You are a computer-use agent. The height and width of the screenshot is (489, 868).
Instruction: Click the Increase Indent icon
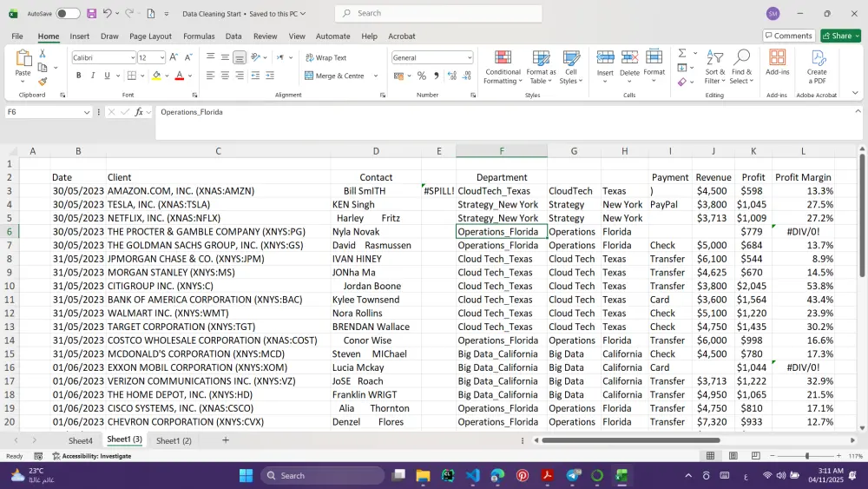[270, 76]
